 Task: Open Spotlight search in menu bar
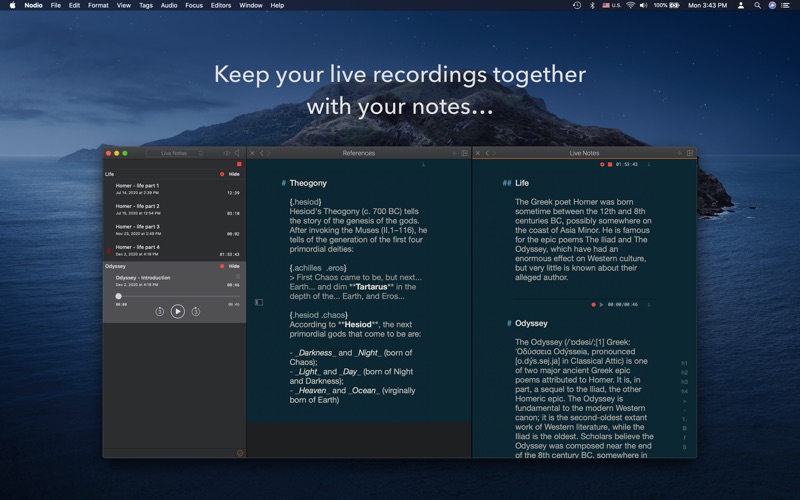pos(758,5)
